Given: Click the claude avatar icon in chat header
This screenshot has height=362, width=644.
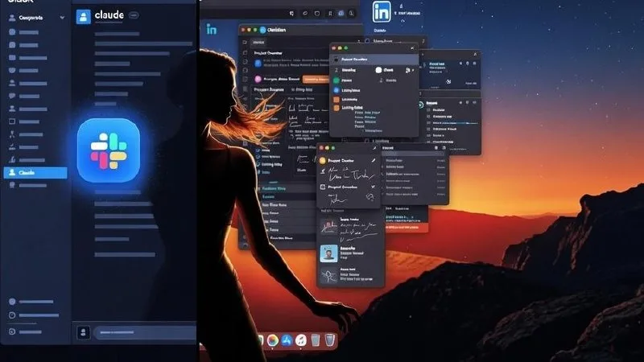Looking at the screenshot, I should 84,17.
